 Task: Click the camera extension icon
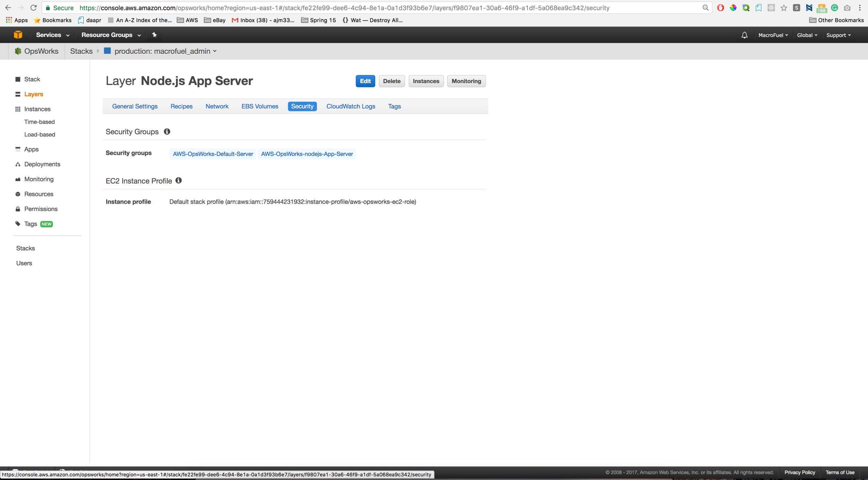[847, 8]
